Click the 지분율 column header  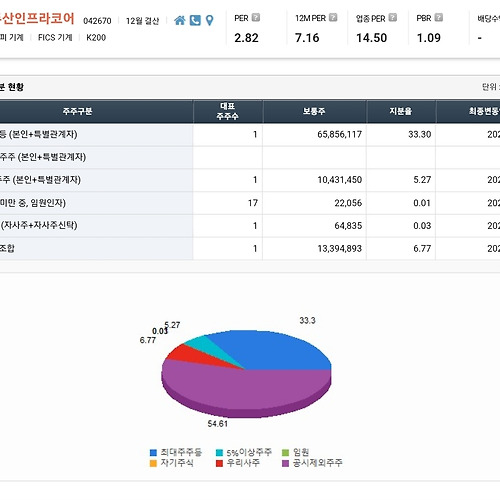(x=401, y=111)
